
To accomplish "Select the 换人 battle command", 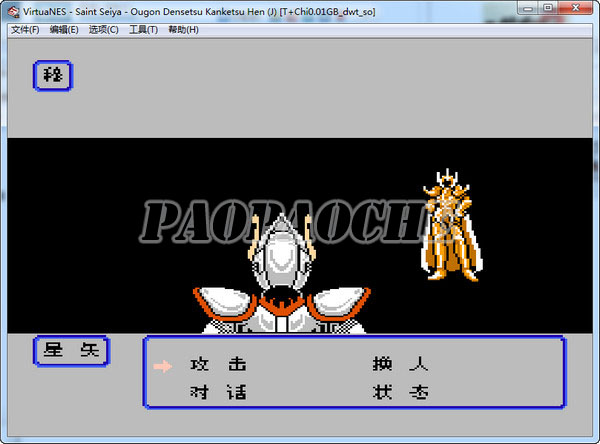I will pyautogui.click(x=401, y=364).
